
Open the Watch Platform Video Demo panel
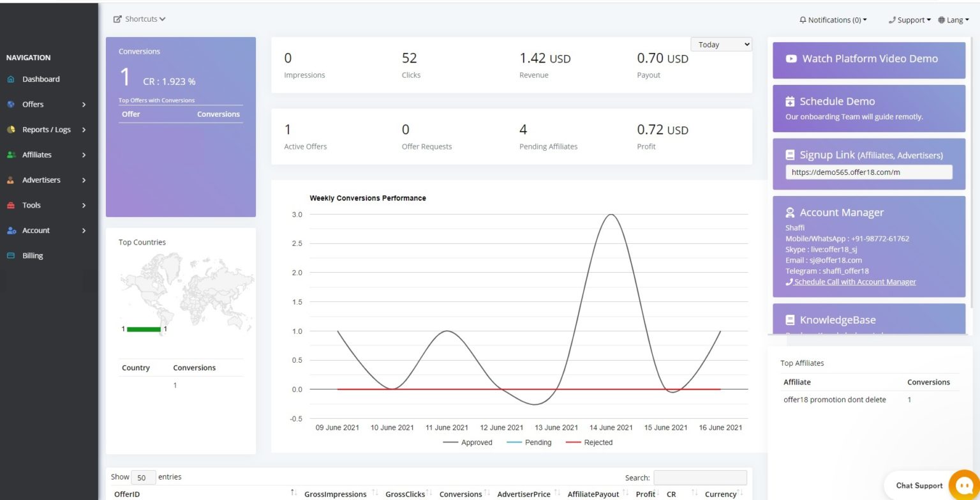coord(868,58)
